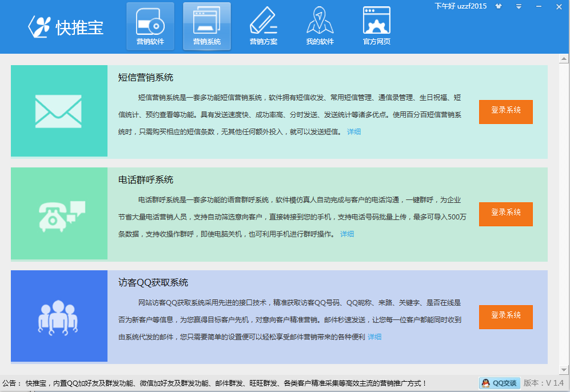The width and height of the screenshot is (570, 392).
Task: Click the SMS envelope tile icon
Action: tap(58, 111)
